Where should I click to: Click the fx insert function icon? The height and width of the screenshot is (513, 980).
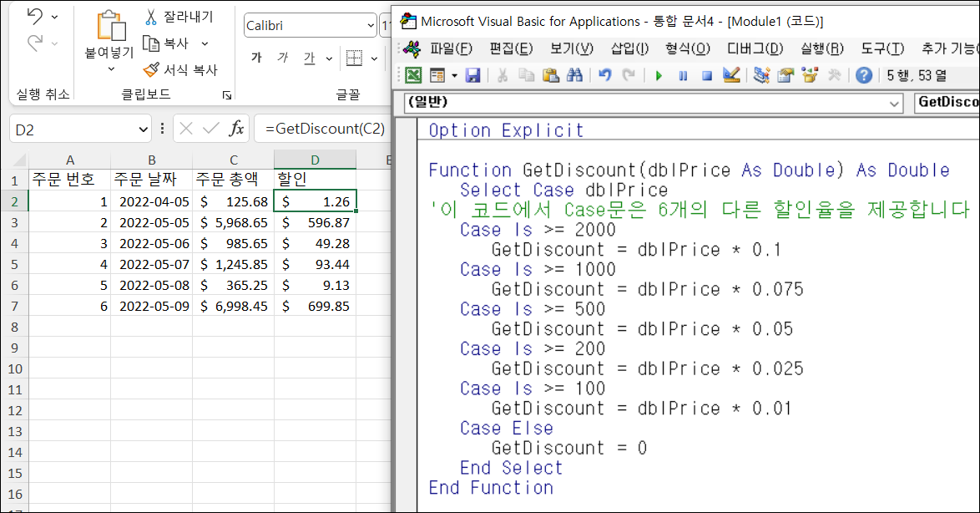point(236,129)
